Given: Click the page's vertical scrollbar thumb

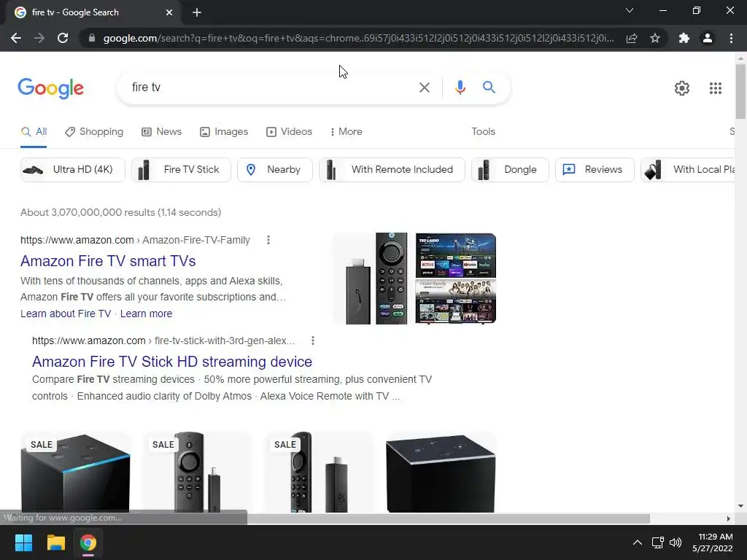Looking at the screenshot, I should [x=740, y=90].
